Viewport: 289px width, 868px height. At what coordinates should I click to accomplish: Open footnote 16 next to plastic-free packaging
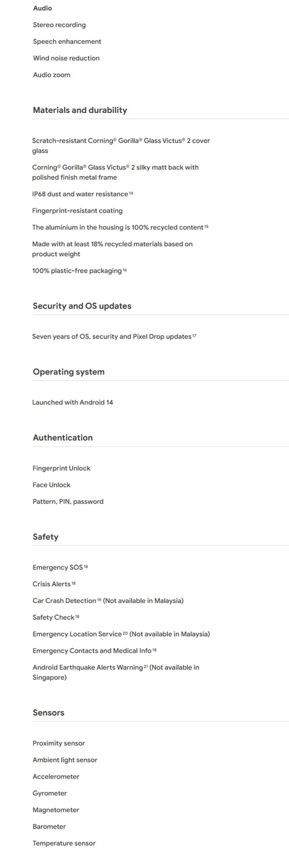[125, 270]
